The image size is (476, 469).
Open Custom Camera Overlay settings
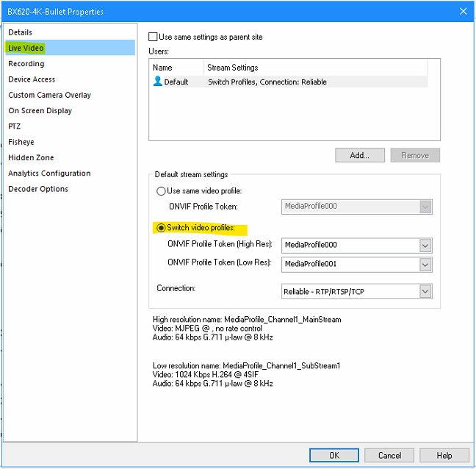point(49,95)
